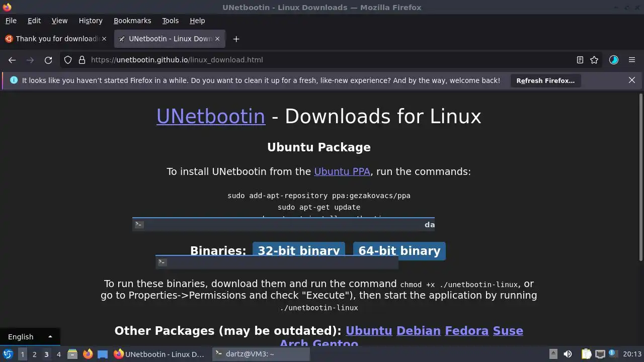Switch to workspace 1 in pager
The width and height of the screenshot is (644, 362).
[22, 354]
